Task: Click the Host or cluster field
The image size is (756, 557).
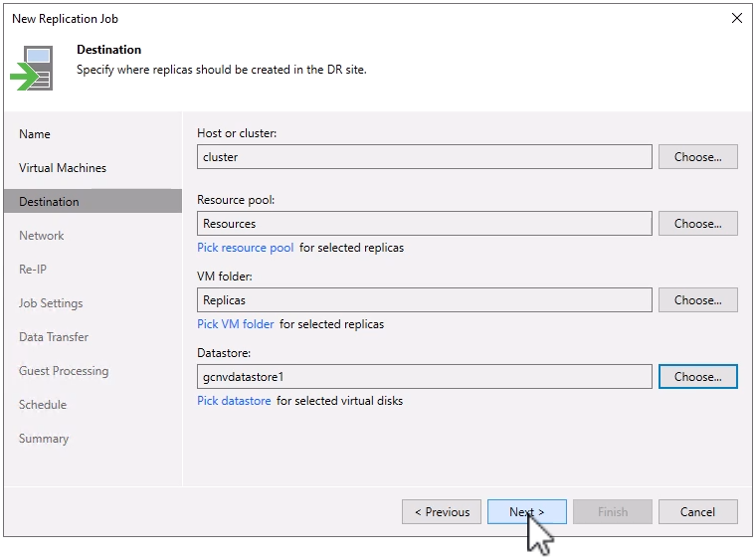Action: 425,157
